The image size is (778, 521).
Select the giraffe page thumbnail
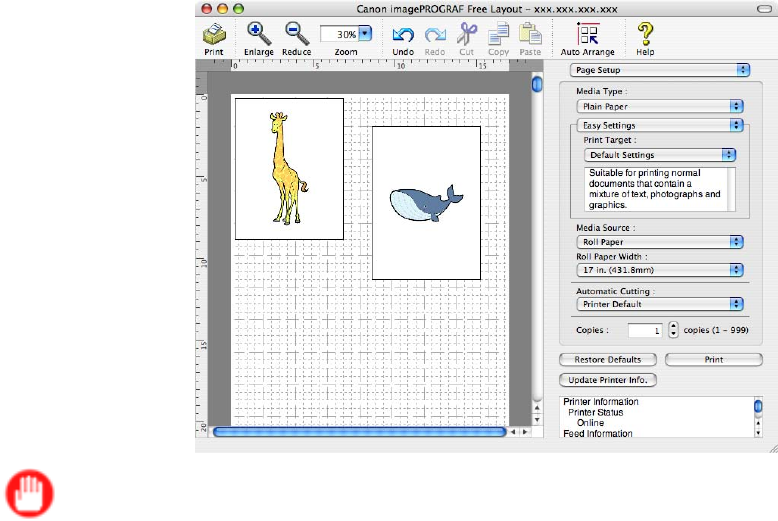point(289,169)
